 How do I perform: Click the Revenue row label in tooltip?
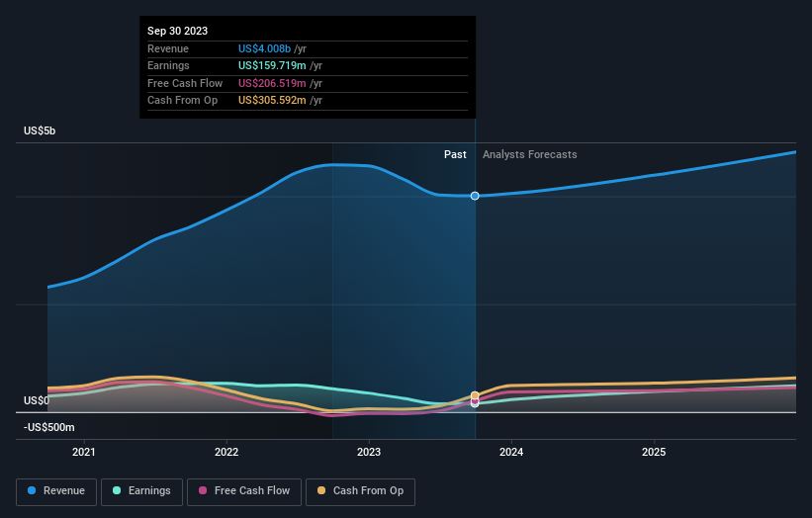point(168,48)
